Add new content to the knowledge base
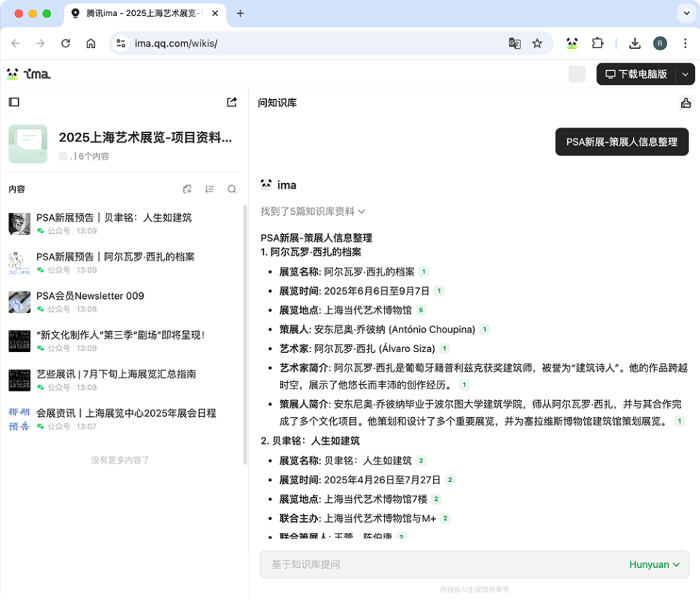The image size is (700, 600). click(187, 189)
